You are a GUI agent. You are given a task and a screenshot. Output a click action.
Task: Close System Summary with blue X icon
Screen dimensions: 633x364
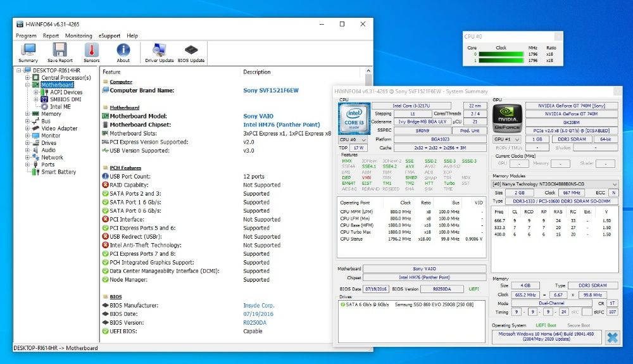[x=612, y=337]
